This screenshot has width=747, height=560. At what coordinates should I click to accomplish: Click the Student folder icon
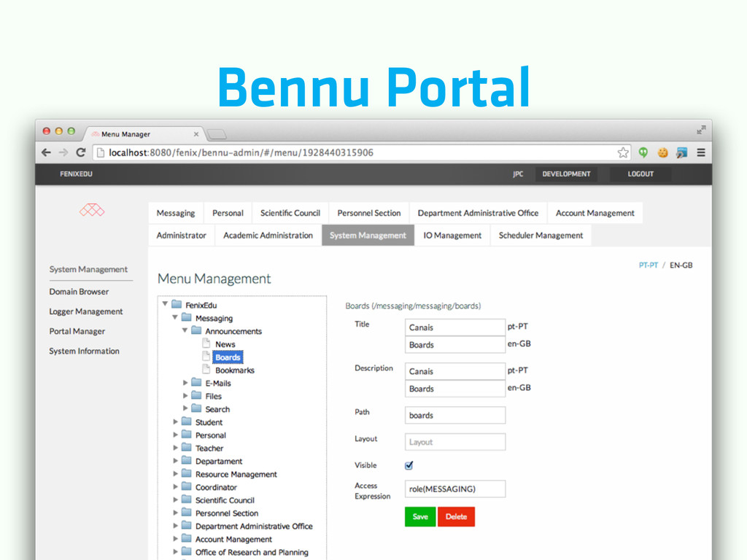[186, 421]
